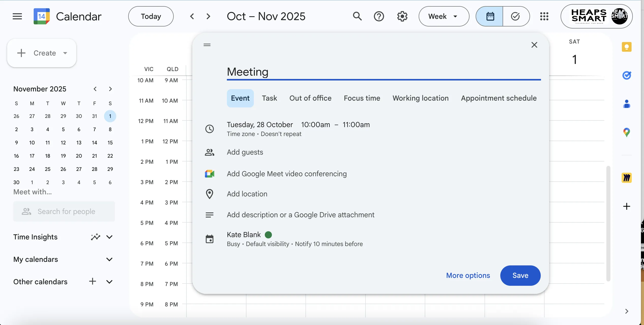Open the Google apps grid

544,16
